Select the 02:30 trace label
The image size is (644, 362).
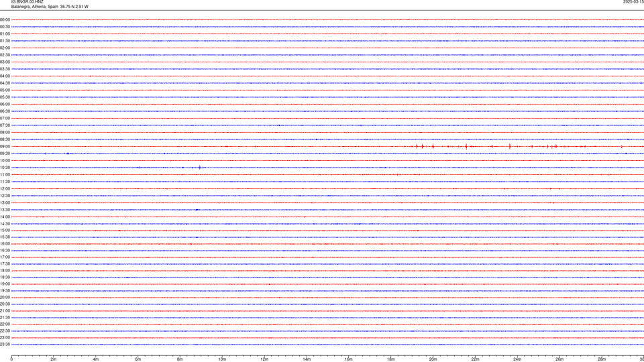pyautogui.click(x=5, y=54)
